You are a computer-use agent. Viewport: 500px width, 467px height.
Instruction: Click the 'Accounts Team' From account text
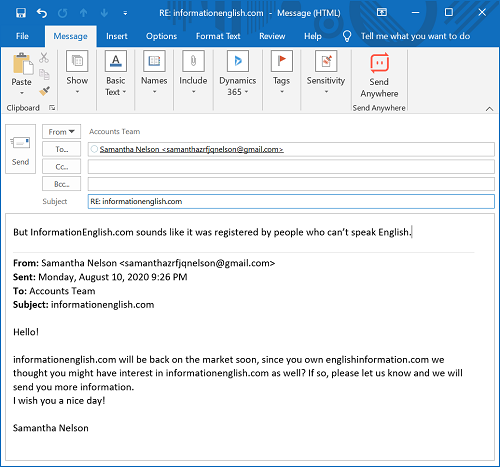pyautogui.click(x=114, y=132)
